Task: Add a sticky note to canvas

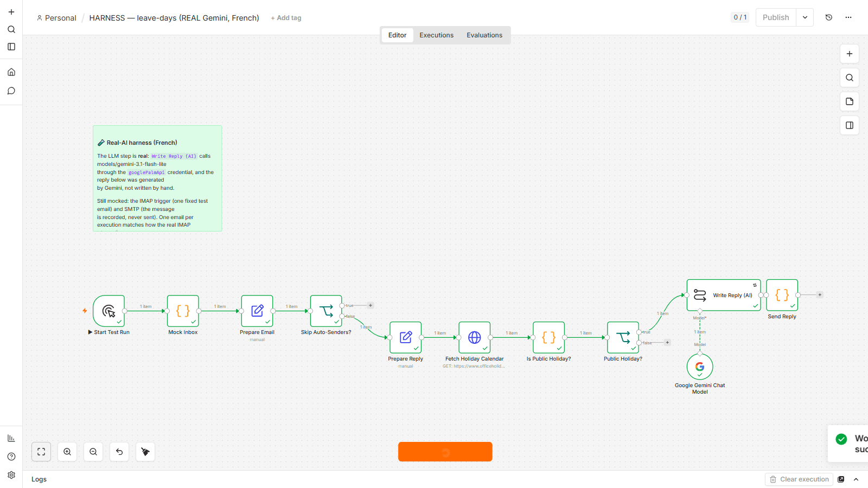Action: [850, 101]
